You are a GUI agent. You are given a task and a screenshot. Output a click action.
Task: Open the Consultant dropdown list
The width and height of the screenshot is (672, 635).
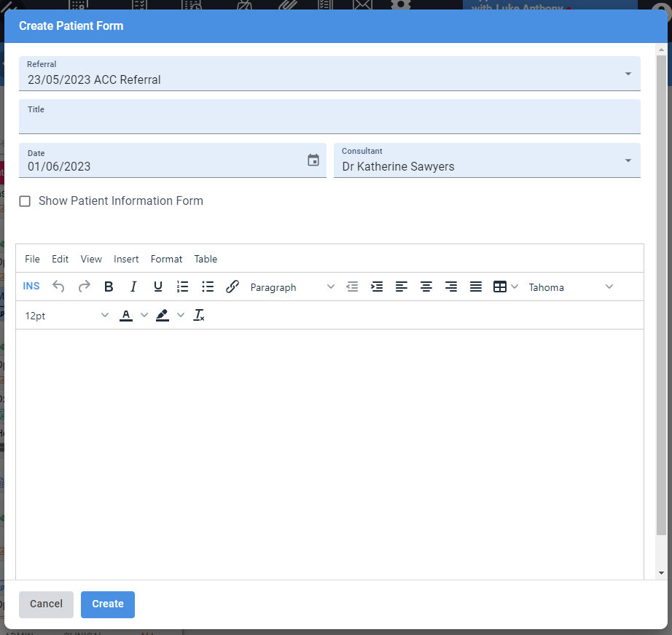tap(628, 160)
